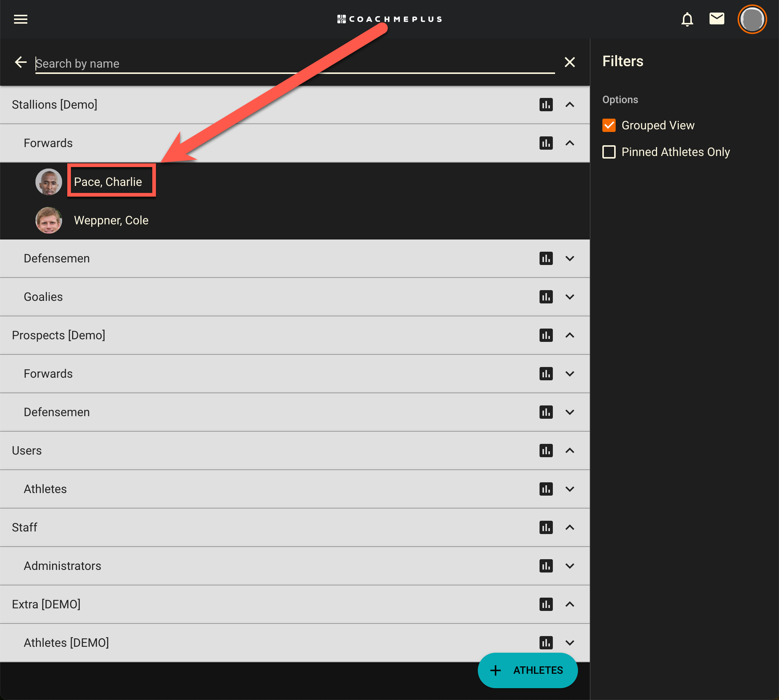
Task: Click the back arrow beside the search field
Action: pyautogui.click(x=21, y=62)
